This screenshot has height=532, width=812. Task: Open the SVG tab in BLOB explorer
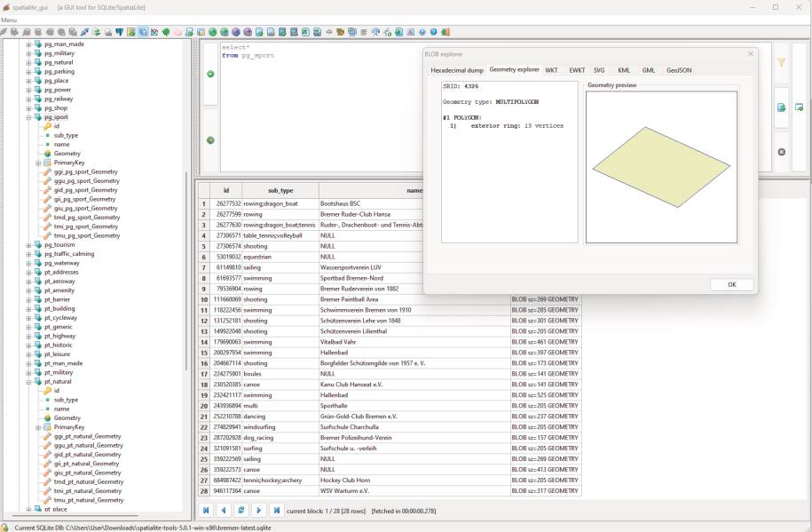point(599,70)
